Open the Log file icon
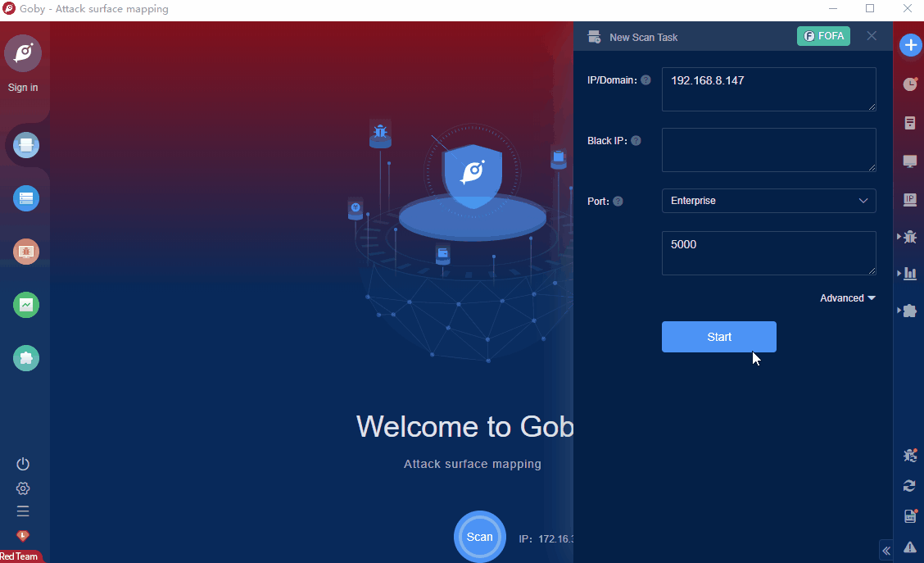 pos(910,516)
